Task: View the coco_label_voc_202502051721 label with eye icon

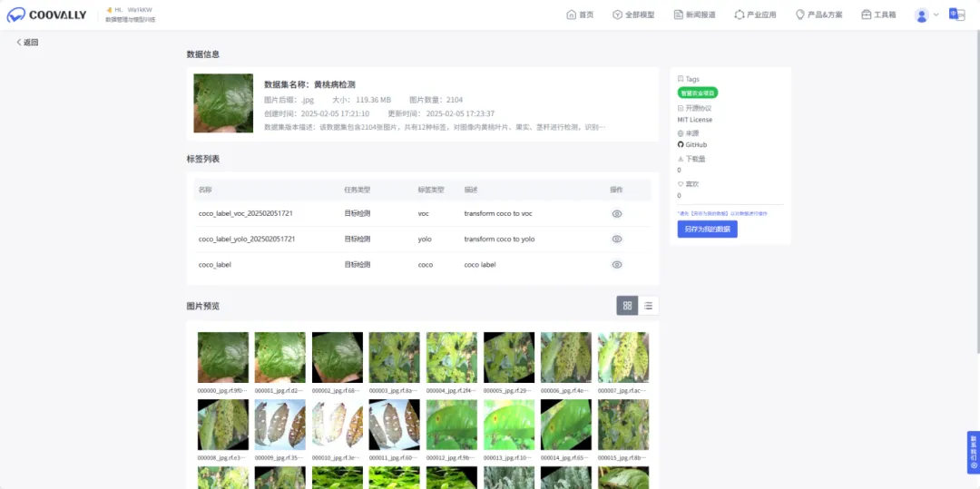Action: pos(617,213)
